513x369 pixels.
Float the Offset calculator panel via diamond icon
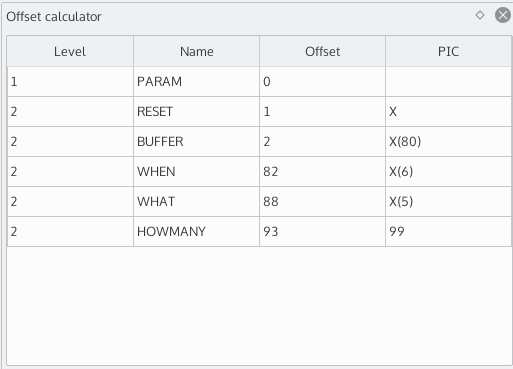point(480,15)
